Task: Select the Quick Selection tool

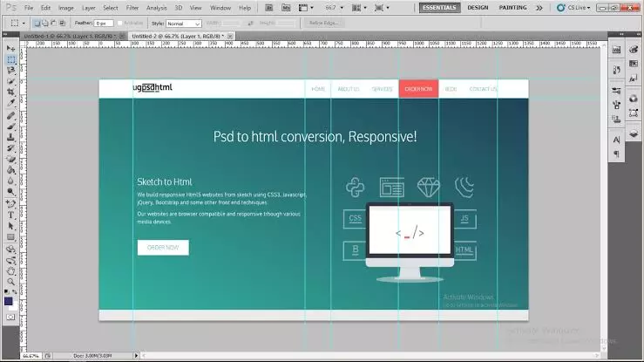Action: (10, 81)
